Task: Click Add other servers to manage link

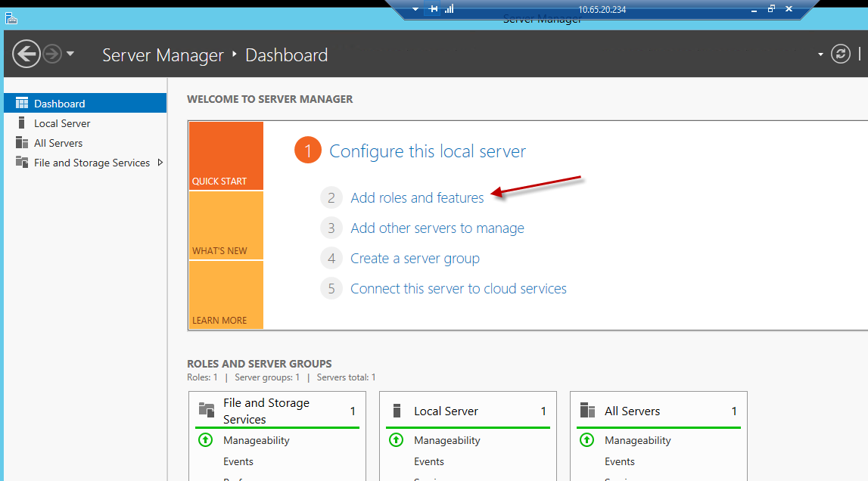Action: tap(437, 228)
